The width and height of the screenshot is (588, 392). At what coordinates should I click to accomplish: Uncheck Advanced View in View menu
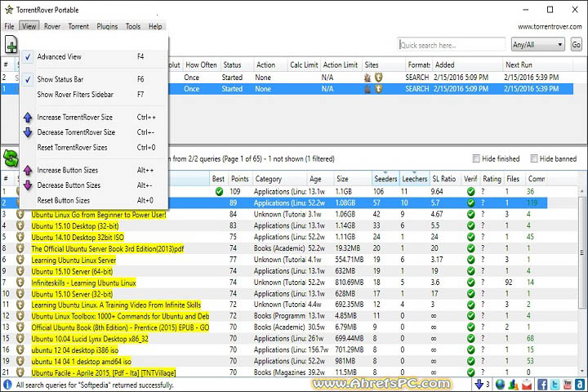click(93, 57)
